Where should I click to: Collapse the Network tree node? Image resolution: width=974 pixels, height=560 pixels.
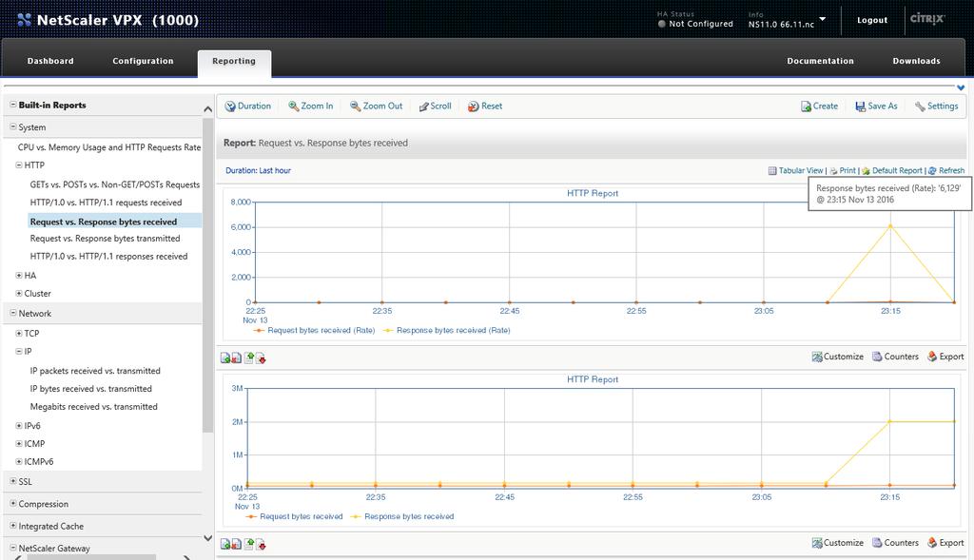pos(13,313)
